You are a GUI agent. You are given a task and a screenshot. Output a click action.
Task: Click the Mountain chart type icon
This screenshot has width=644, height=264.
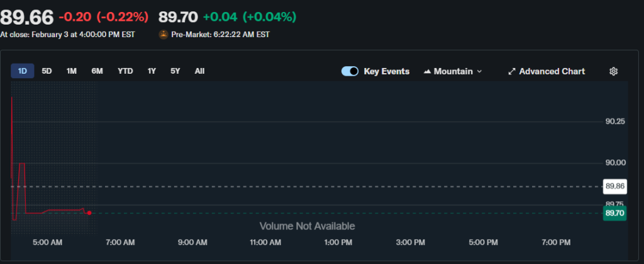point(427,72)
